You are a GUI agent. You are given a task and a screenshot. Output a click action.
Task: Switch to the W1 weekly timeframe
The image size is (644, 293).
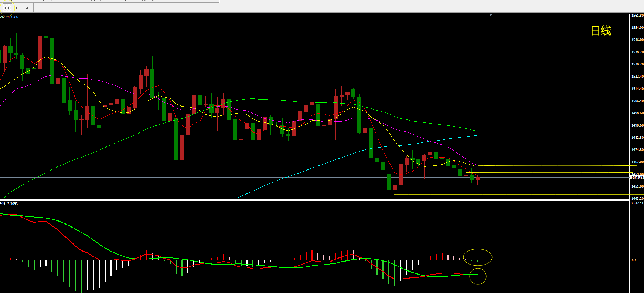18,8
